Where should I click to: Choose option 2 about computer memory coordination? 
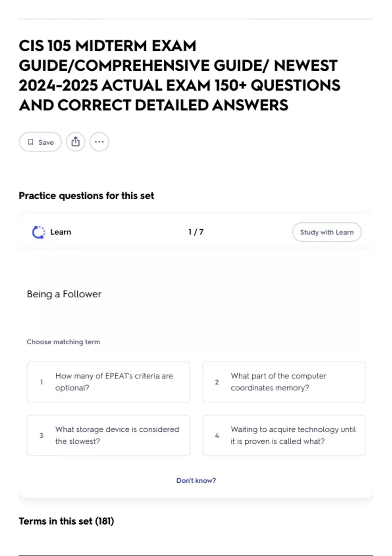(284, 382)
